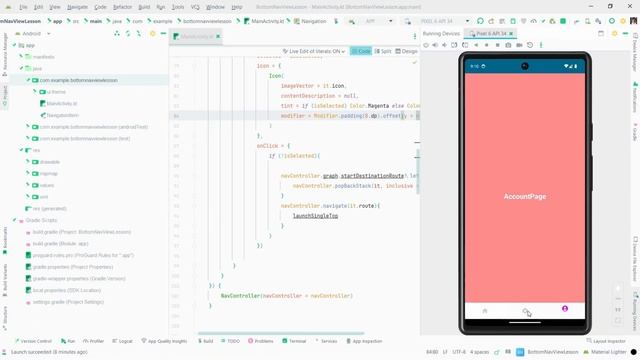The image size is (640, 360).
Task: Tap the home icon in app bottom bar
Action: 485,311
